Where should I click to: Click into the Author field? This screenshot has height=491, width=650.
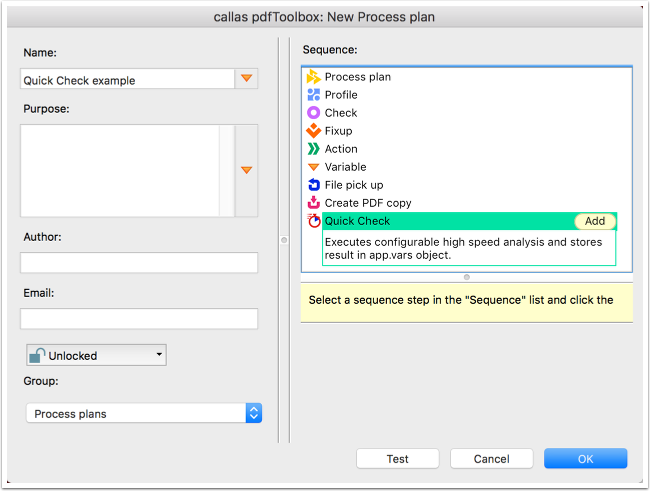[x=139, y=263]
